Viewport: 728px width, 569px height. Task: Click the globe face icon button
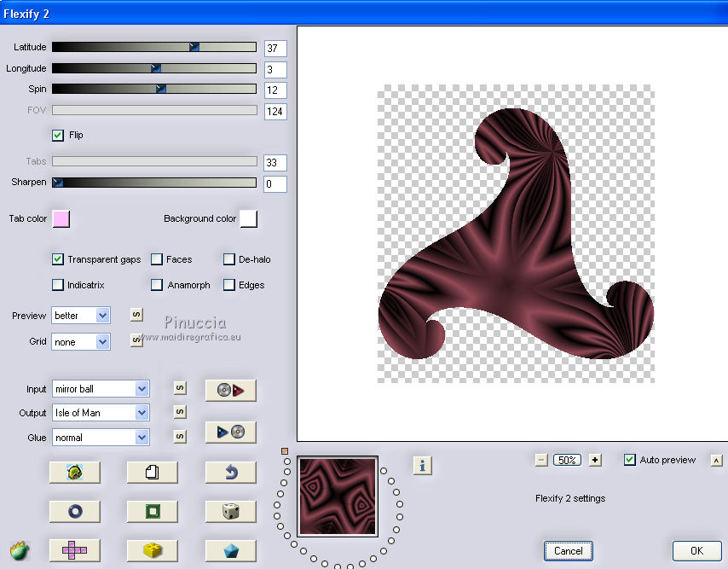(x=75, y=473)
